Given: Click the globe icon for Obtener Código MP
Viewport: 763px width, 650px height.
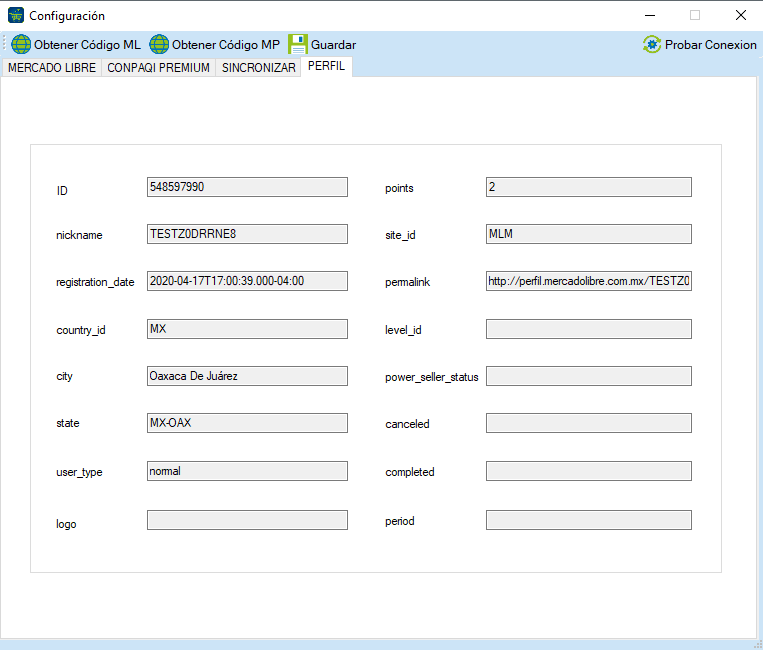Looking at the screenshot, I should point(159,44).
